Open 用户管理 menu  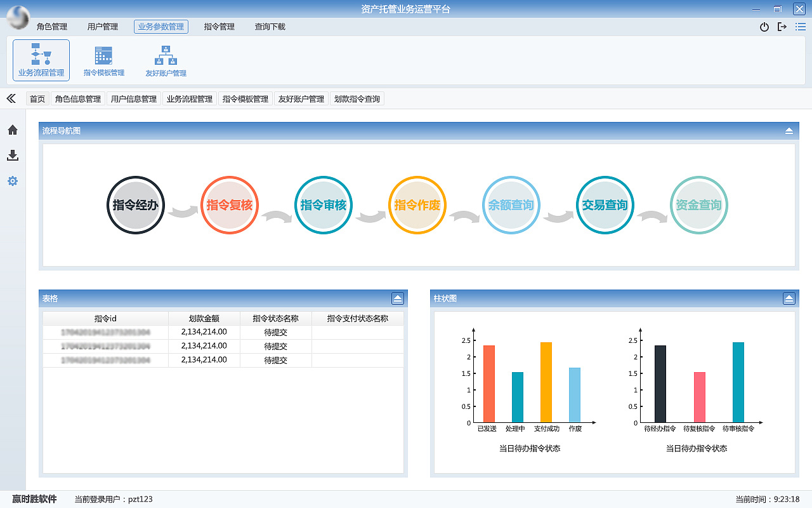(103, 27)
